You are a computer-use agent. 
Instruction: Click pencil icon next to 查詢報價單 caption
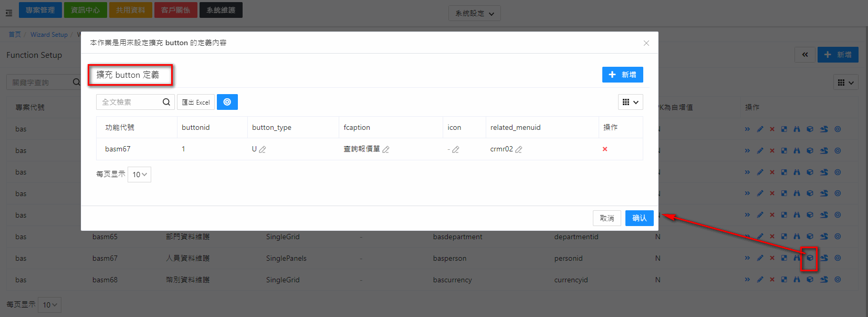pyautogui.click(x=386, y=149)
